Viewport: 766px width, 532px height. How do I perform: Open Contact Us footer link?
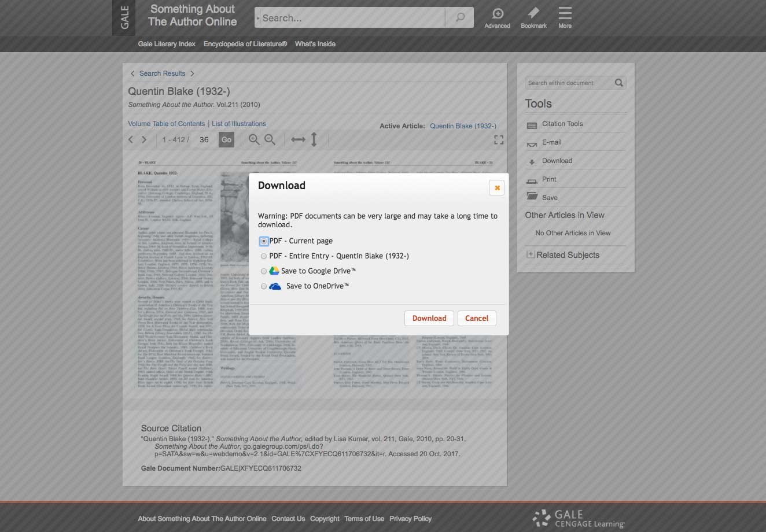click(288, 519)
